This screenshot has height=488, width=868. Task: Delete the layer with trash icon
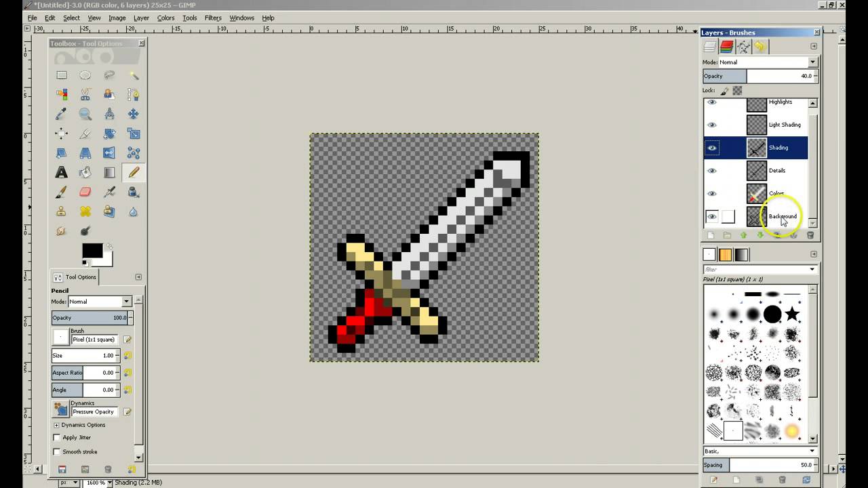point(810,235)
